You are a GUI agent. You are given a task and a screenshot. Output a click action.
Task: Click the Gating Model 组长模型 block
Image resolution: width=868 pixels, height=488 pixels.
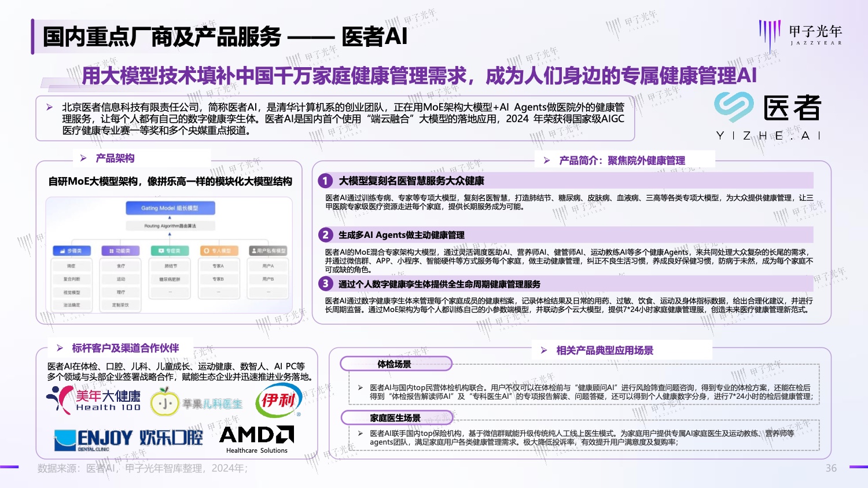point(170,208)
